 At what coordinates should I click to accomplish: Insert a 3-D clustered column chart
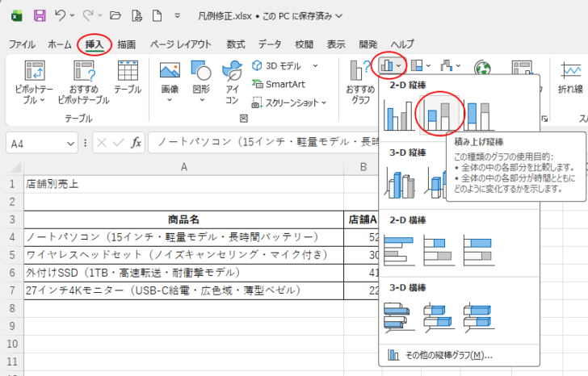(401, 182)
